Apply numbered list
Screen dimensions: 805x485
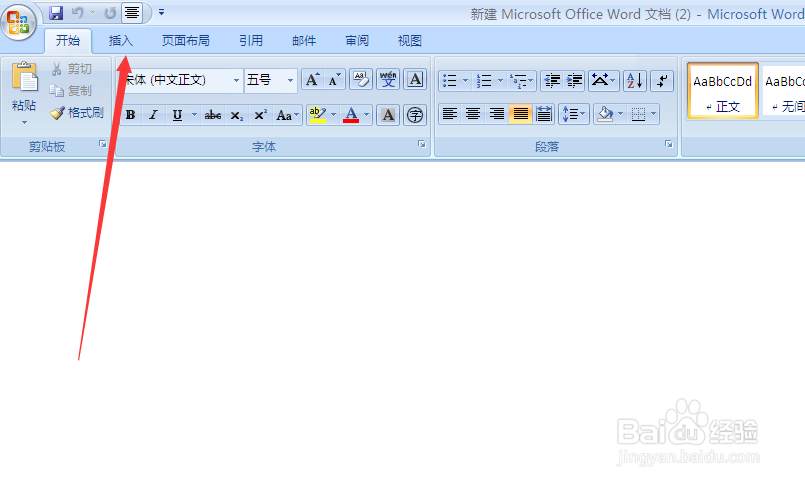coord(484,81)
